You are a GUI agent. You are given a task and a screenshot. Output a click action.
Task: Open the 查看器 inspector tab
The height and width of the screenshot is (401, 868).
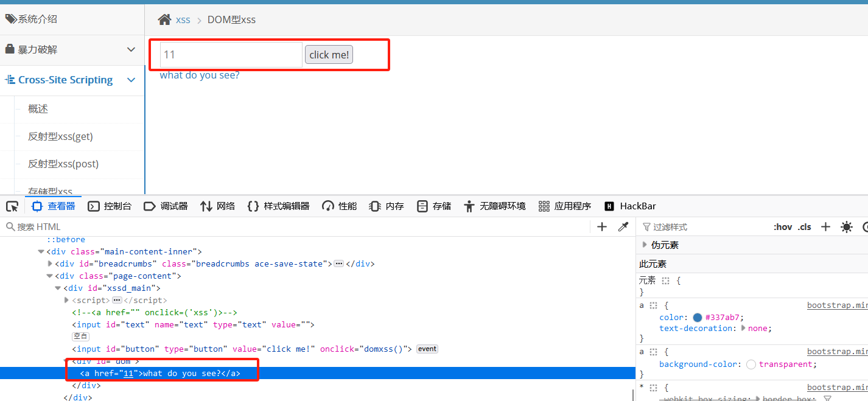(54, 206)
